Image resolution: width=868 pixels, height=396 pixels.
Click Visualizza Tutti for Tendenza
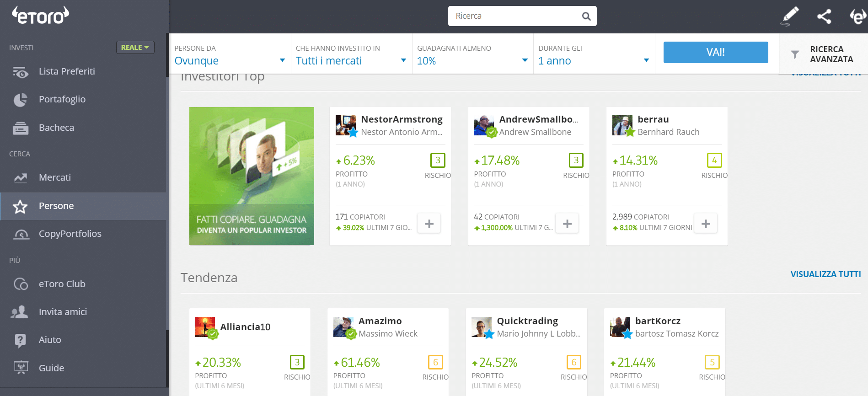pyautogui.click(x=825, y=274)
